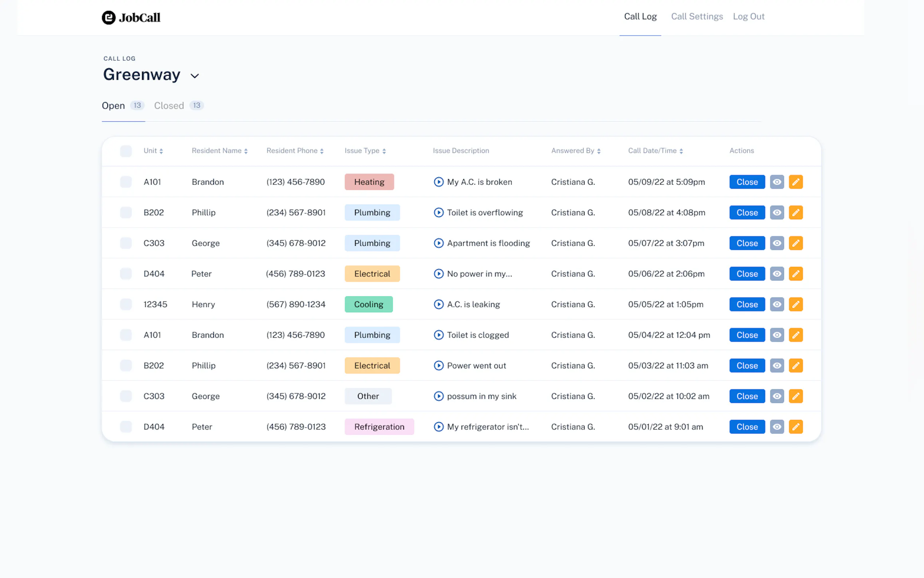Click the edit pencil icon for the Refrigeration call
Screen dimensions: 924x578
(x=795, y=427)
